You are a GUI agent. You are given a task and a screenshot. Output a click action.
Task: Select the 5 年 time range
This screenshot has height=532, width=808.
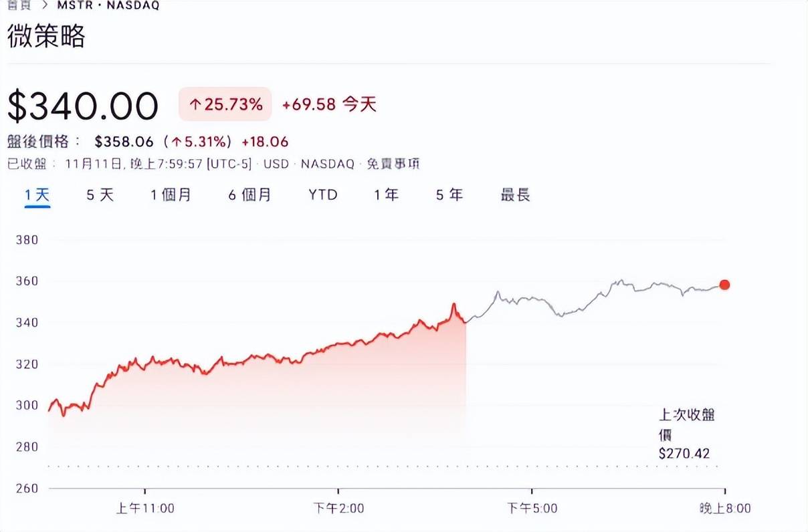[x=449, y=194]
